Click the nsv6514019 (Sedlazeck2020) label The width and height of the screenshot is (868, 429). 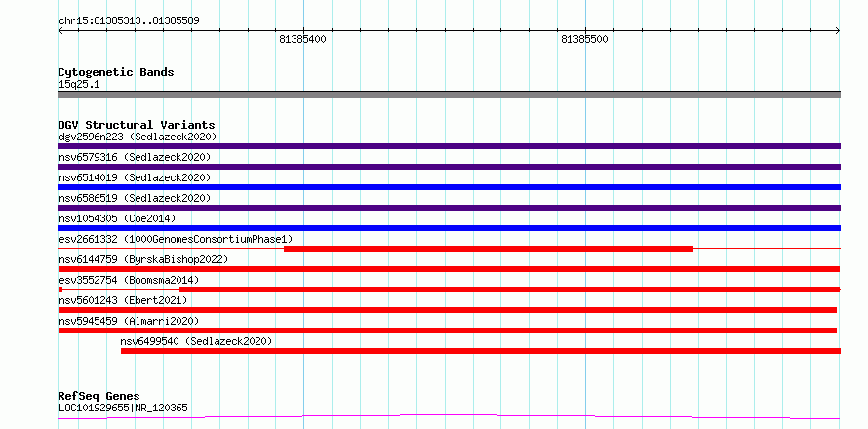pyautogui.click(x=135, y=177)
